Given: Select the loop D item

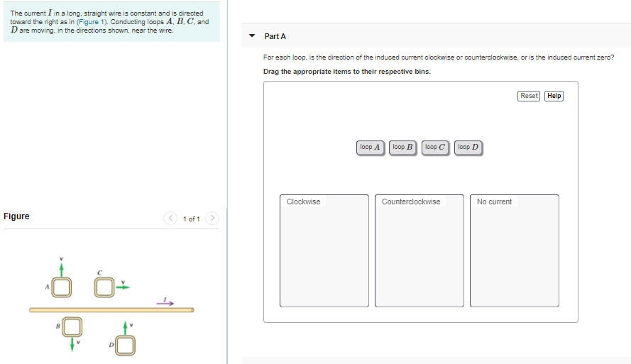Looking at the screenshot, I should pyautogui.click(x=468, y=147).
